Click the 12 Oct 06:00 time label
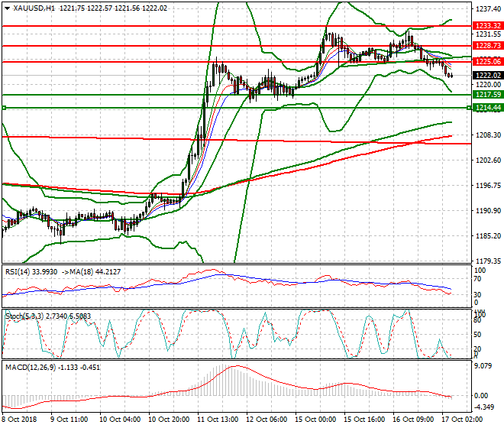 (267, 420)
